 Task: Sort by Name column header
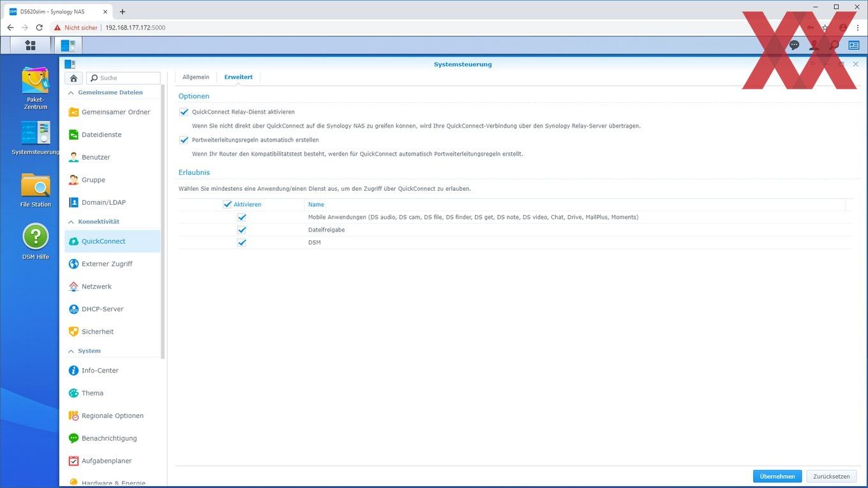pos(316,205)
